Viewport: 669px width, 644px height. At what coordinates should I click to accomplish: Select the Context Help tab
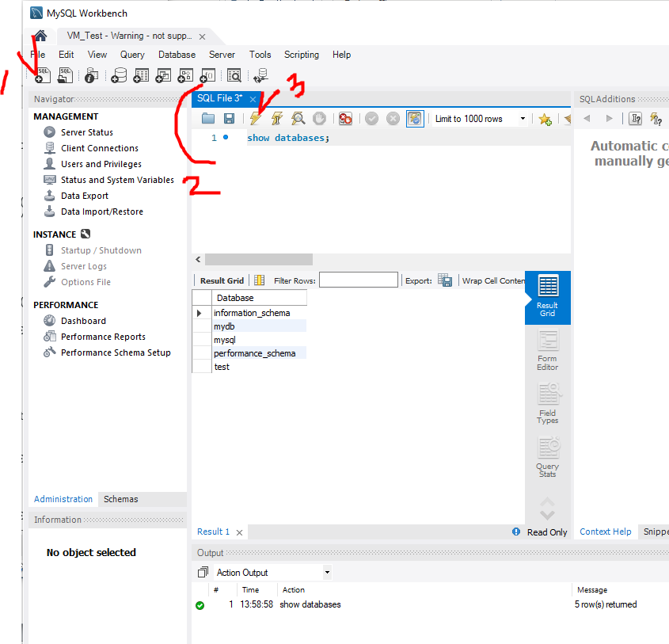tap(605, 532)
